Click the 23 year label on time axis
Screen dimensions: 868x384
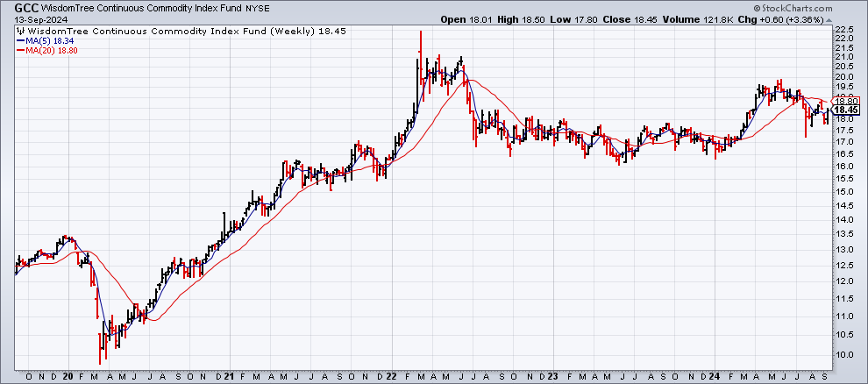[553, 376]
